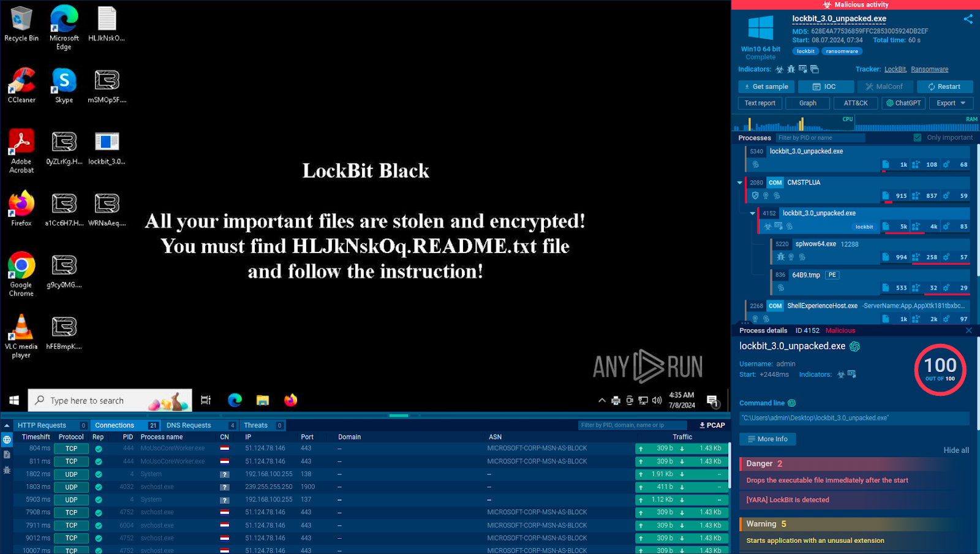This screenshot has width=980, height=554.
Task: Toggle the Only important checkbox
Action: tap(917, 137)
